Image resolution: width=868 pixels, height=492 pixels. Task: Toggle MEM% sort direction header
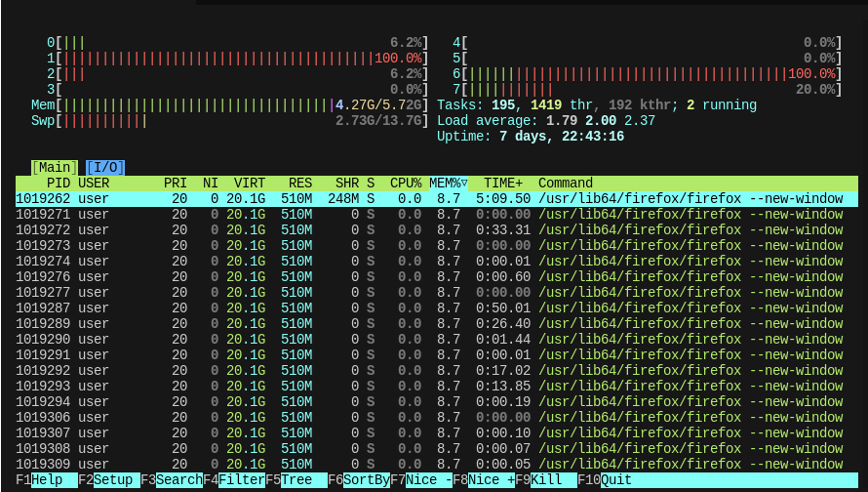pyautogui.click(x=449, y=184)
